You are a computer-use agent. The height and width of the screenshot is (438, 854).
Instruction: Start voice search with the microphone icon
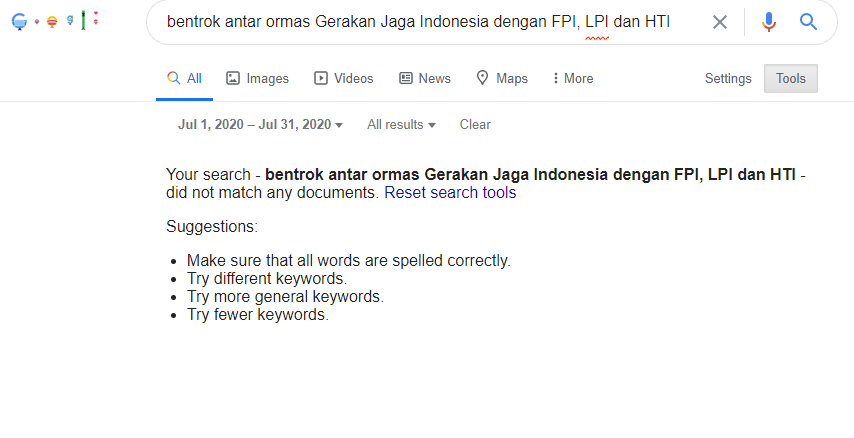point(768,22)
